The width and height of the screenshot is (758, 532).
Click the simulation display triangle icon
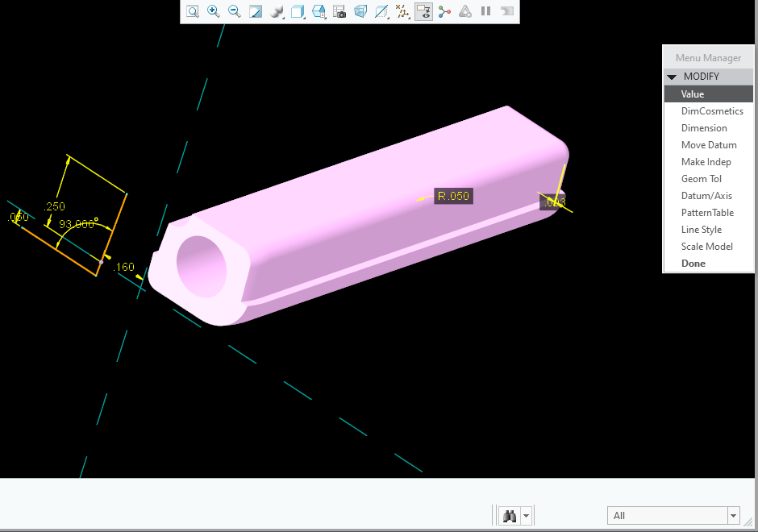(x=465, y=11)
